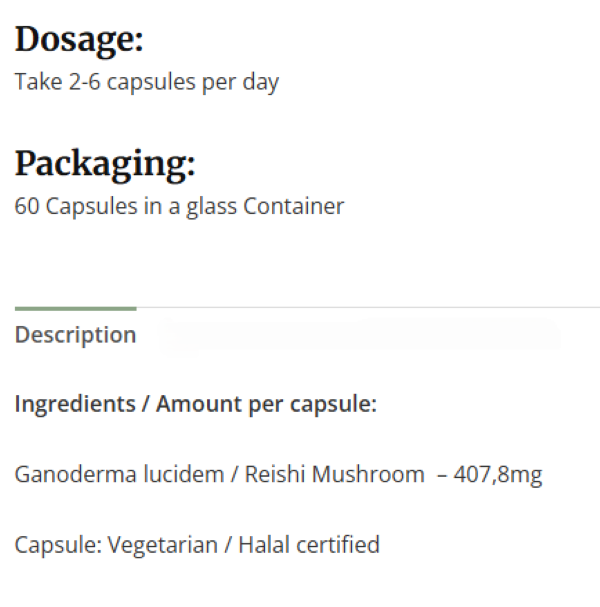This screenshot has width=600, height=607.
Task: Click the "Capsule:" label
Action: (57, 545)
